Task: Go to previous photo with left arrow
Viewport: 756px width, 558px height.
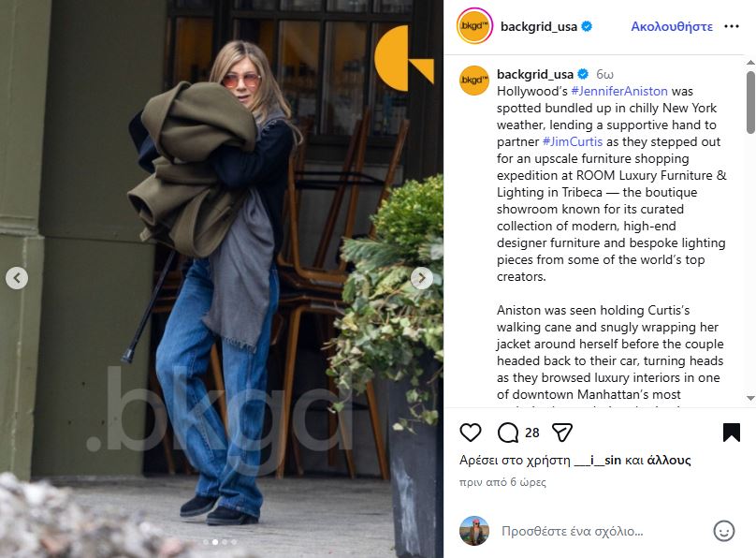Action: [x=17, y=278]
